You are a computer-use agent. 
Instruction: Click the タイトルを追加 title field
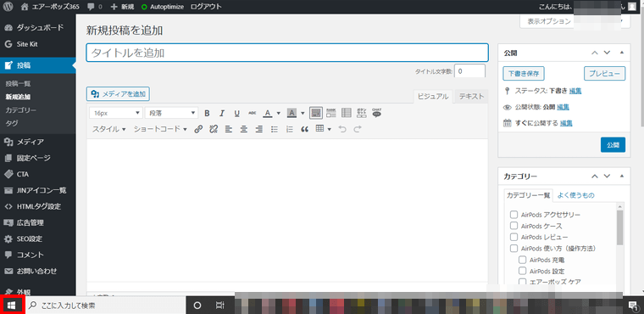(287, 53)
